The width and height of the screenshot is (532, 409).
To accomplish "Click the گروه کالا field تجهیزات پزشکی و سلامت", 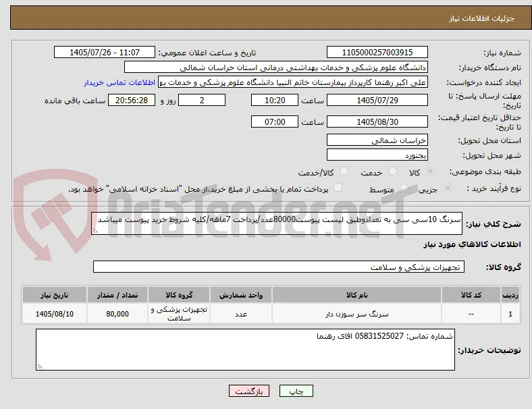I will [279, 267].
